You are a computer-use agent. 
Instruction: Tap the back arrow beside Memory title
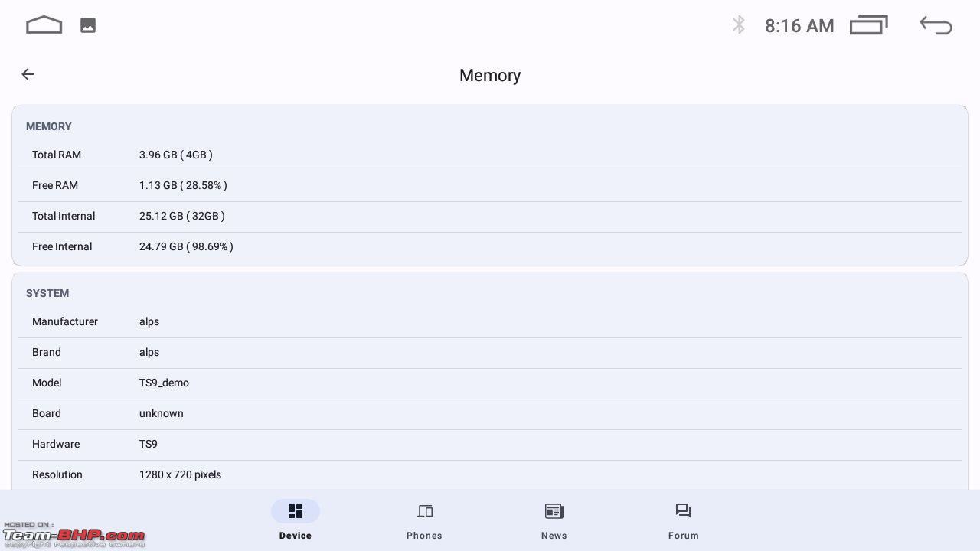coord(28,74)
